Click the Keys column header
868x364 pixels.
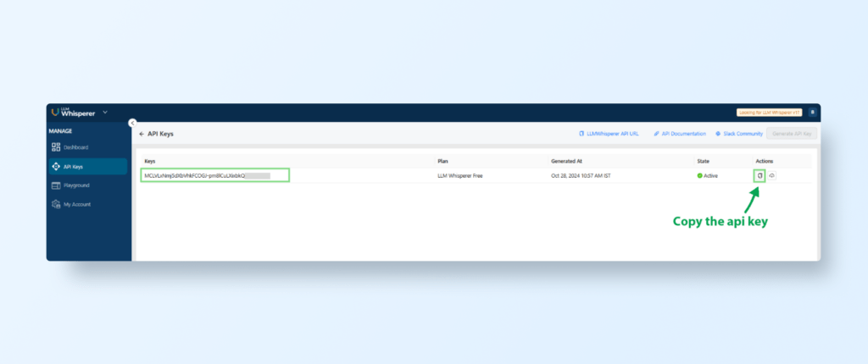[150, 160]
